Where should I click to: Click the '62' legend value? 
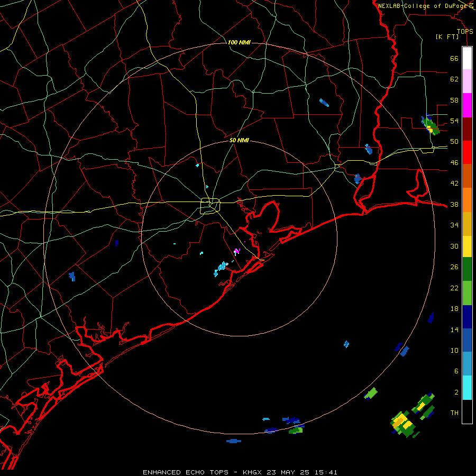pos(454,79)
